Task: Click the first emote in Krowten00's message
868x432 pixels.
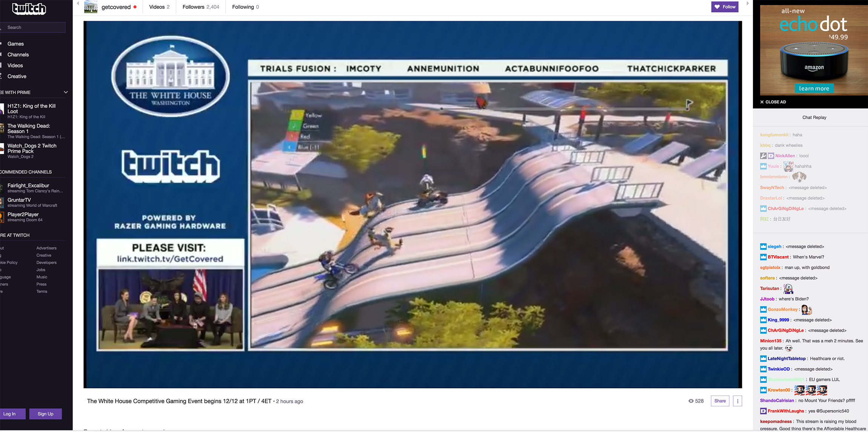Action: (799, 390)
